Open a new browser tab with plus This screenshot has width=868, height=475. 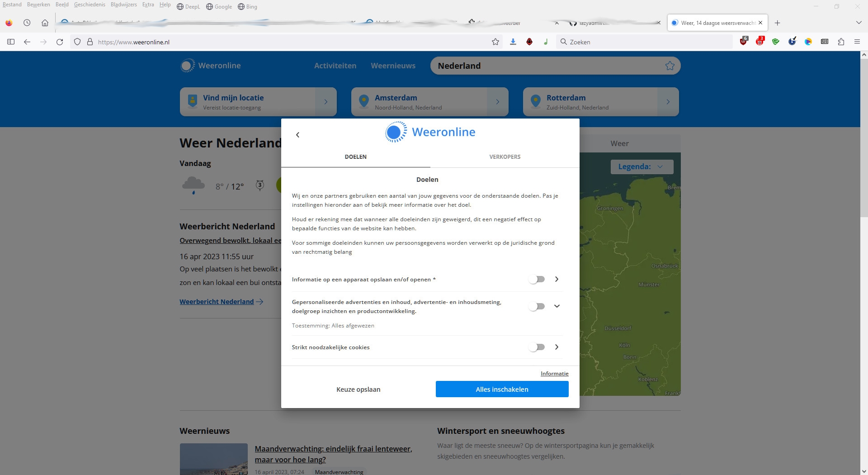778,23
